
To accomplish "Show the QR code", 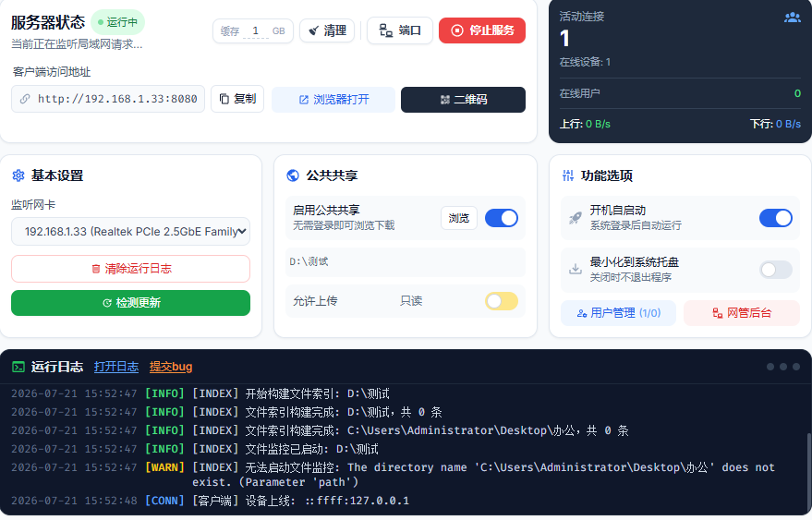I will (463, 100).
